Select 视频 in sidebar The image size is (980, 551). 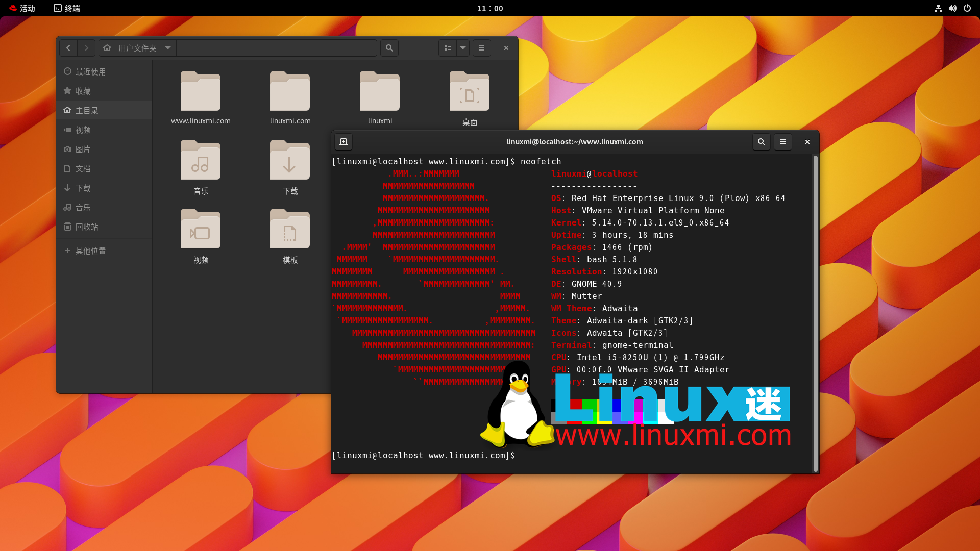pos(104,130)
